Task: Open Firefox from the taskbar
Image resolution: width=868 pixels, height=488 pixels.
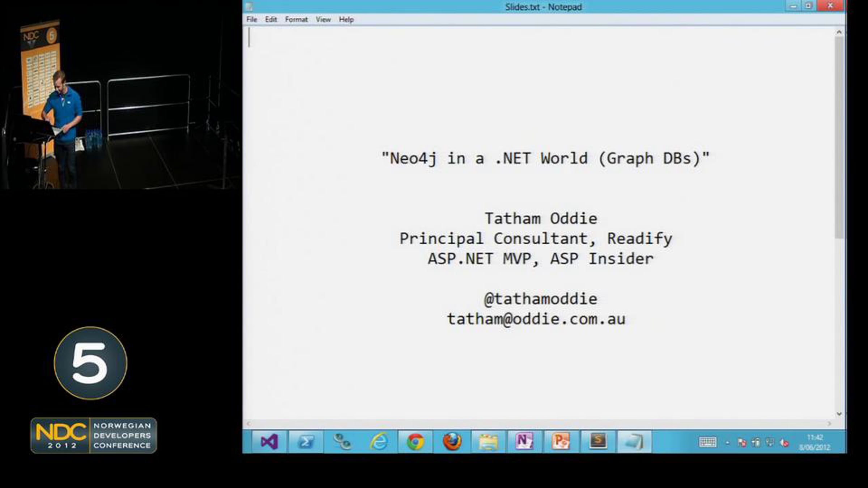Action: coord(452,441)
